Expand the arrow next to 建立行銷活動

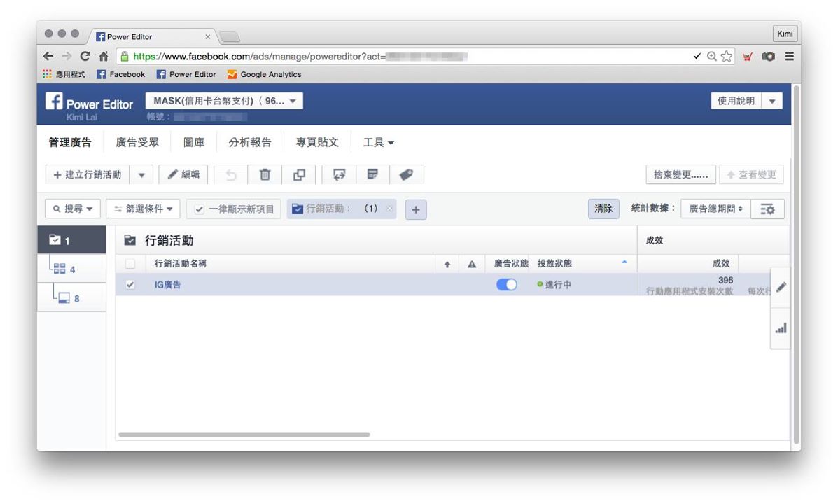coord(141,175)
